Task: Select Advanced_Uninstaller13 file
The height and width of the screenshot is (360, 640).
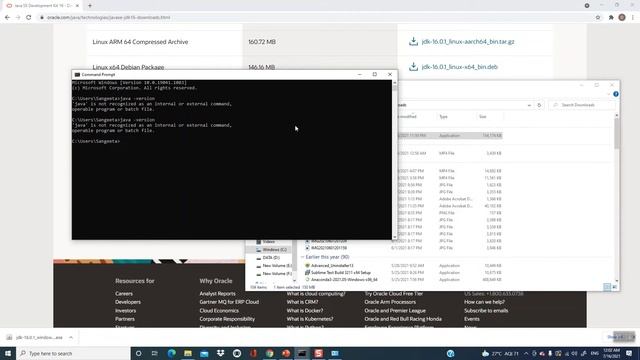Action: click(x=332, y=266)
